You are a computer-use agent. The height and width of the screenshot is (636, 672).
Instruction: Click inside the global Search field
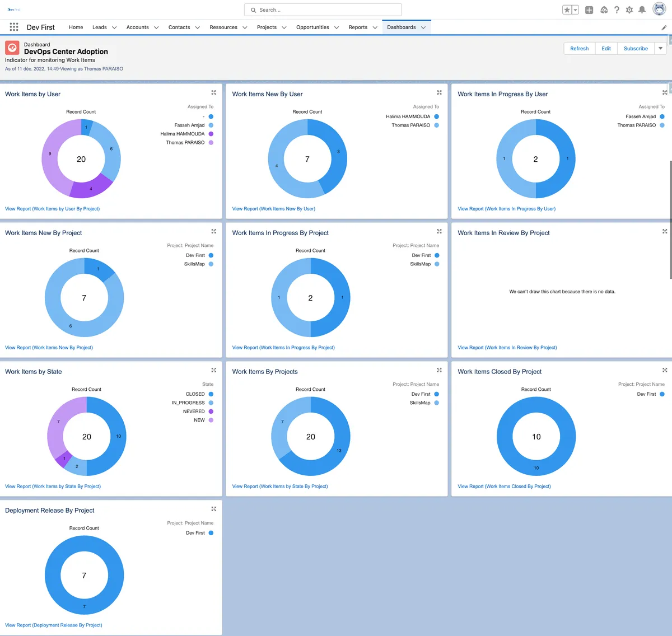pos(323,10)
